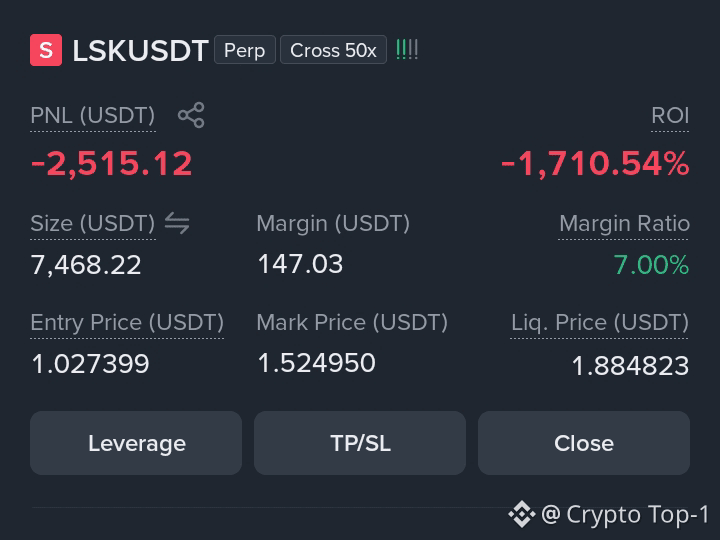
Task: Click the Perp contract type tag
Action: (x=245, y=50)
